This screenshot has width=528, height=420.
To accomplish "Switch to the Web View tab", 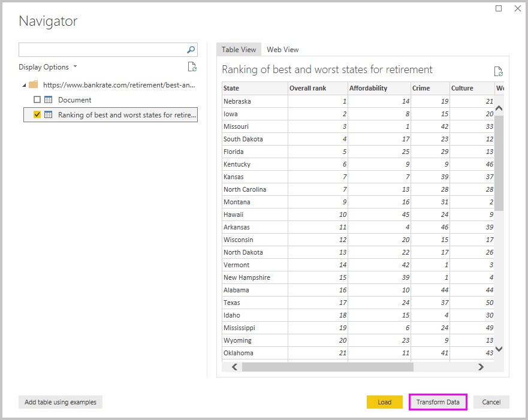I will [282, 50].
